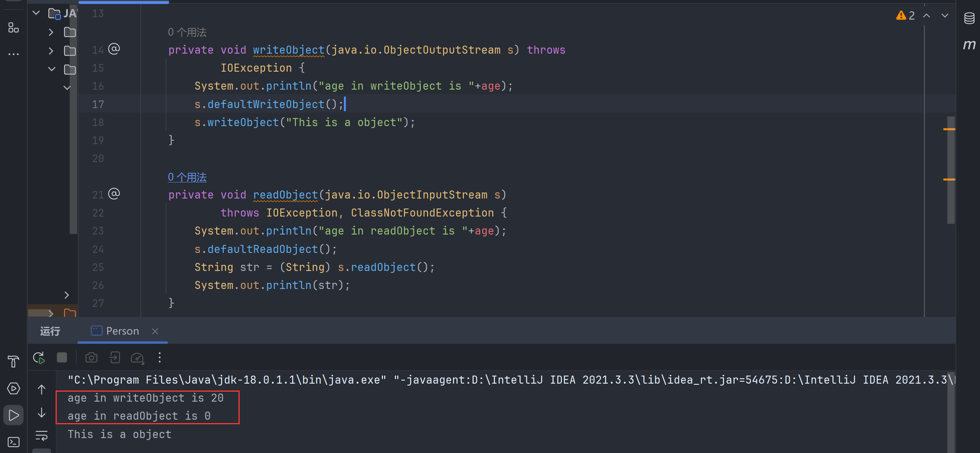Open the Terminal tool window
This screenshot has height=453, width=980.
[13, 442]
